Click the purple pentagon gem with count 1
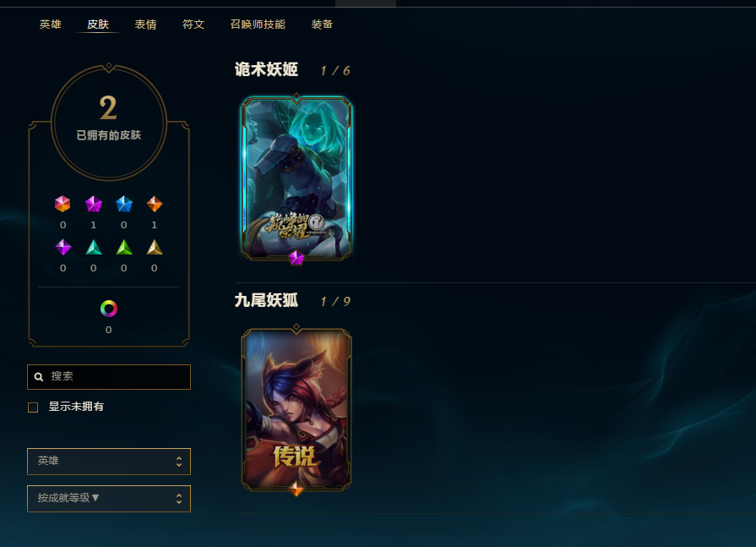756x547 pixels. (94, 204)
